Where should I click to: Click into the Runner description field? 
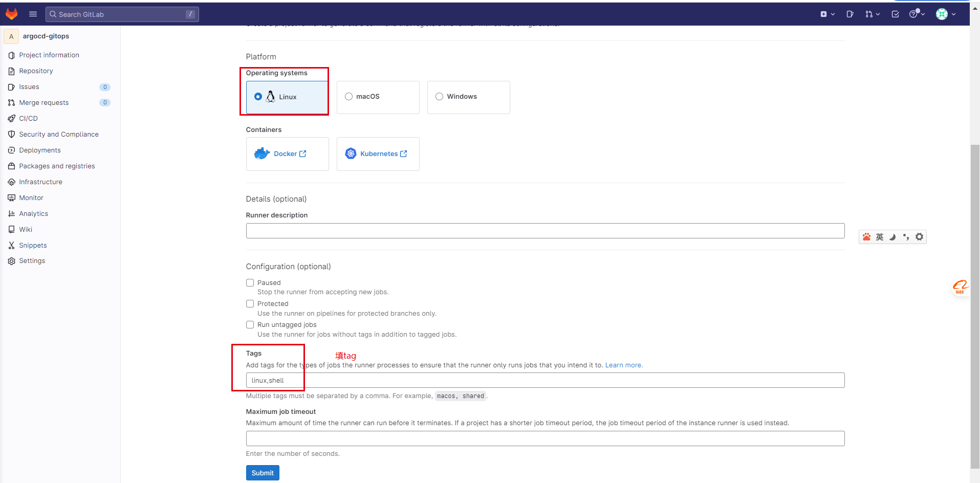coord(545,231)
